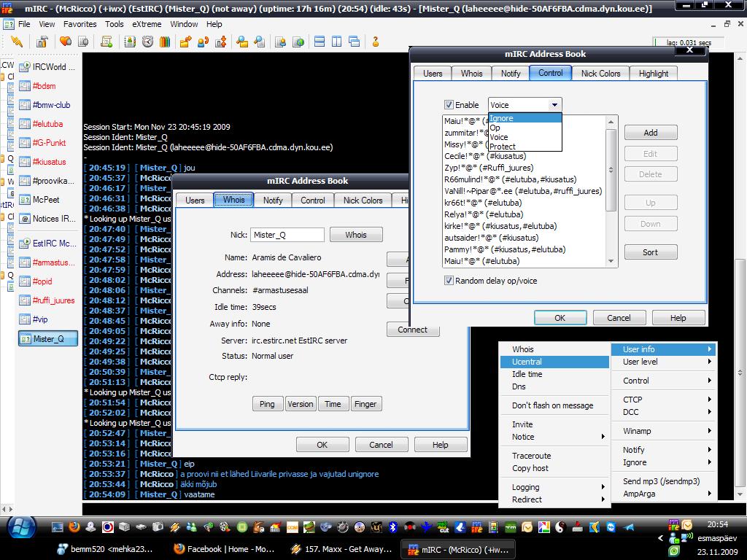Expand the Winamp submenu
Viewport: 747px width, 560px height.
(x=663, y=431)
